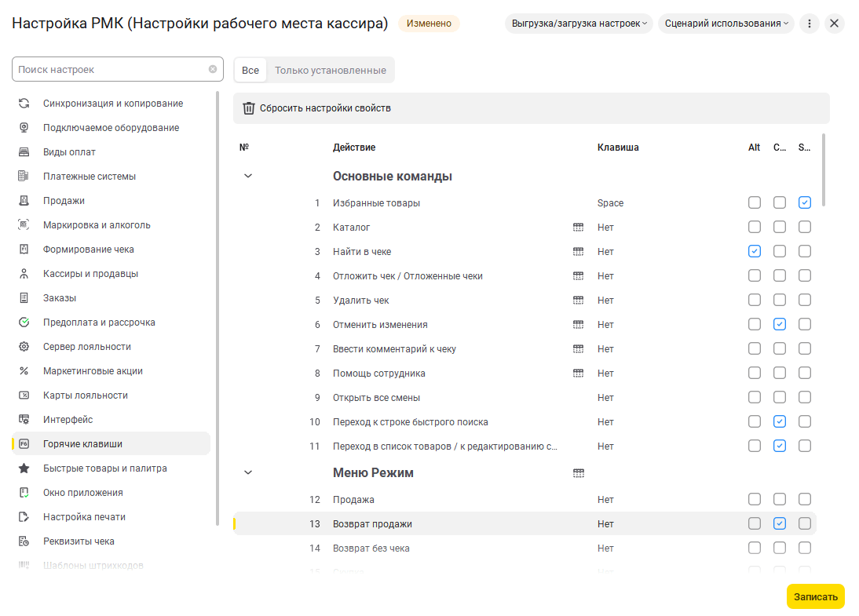Viewport: 859px width, 616px height.
Task: Open the Настройка печати settings section
Action: [x=84, y=517]
